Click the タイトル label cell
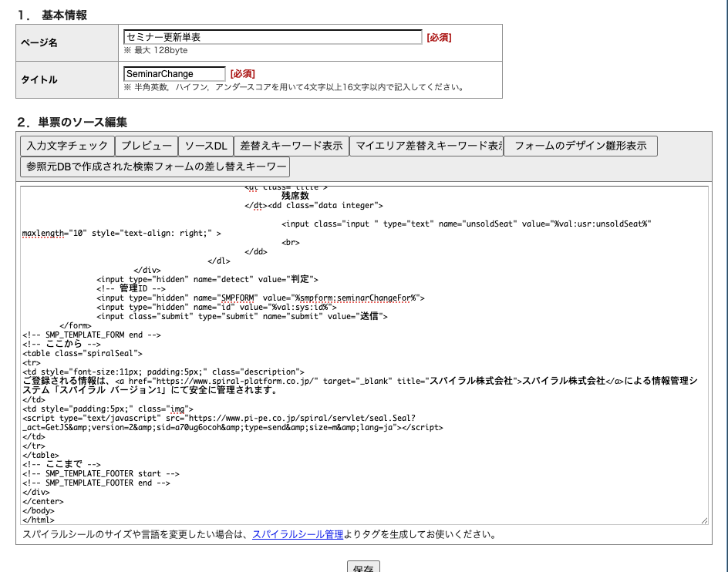The width and height of the screenshot is (728, 572). pyautogui.click(x=67, y=80)
